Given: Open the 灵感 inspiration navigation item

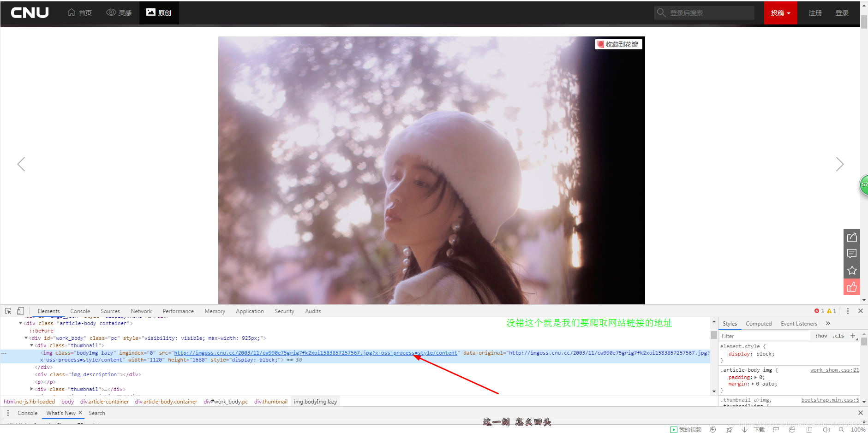Looking at the screenshot, I should tap(119, 13).
